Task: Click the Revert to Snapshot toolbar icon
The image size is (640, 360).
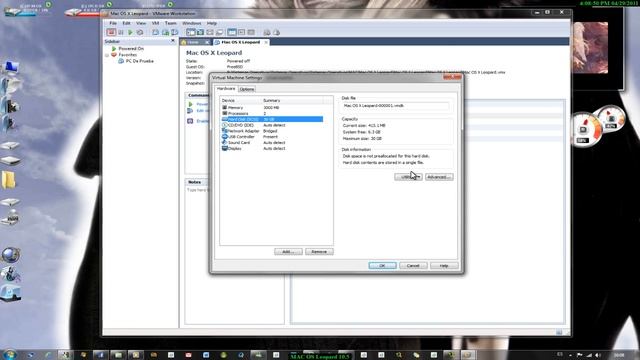Action: (165, 32)
